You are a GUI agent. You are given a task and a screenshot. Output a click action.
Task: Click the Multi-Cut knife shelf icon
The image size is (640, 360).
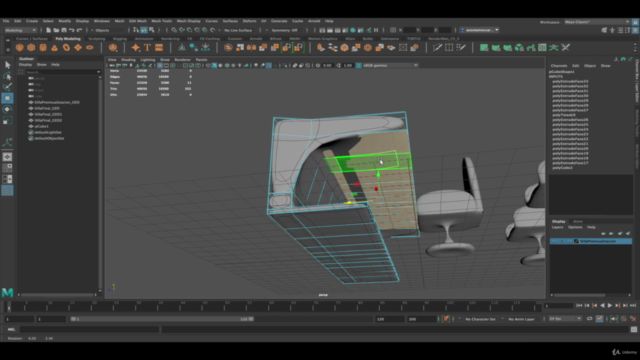(x=437, y=48)
